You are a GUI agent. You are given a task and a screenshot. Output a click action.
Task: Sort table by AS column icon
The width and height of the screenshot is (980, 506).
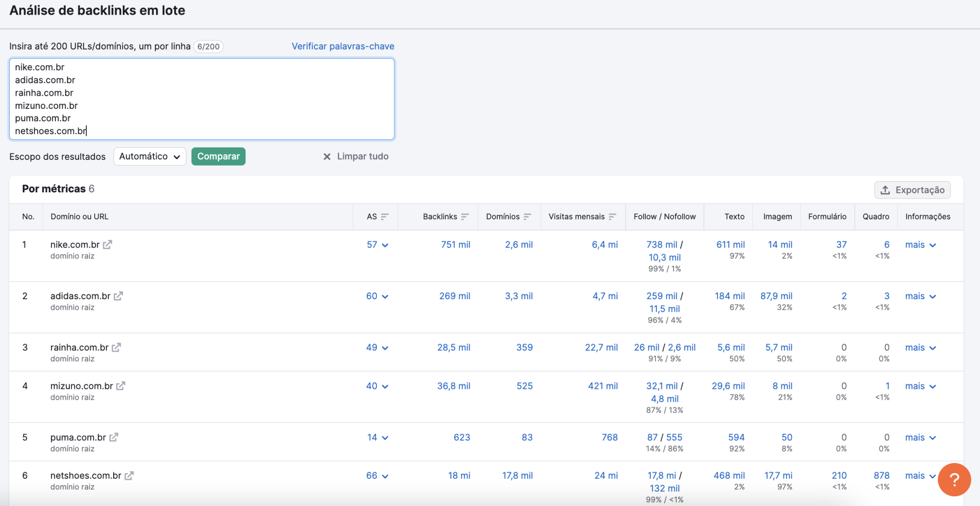[x=385, y=217]
